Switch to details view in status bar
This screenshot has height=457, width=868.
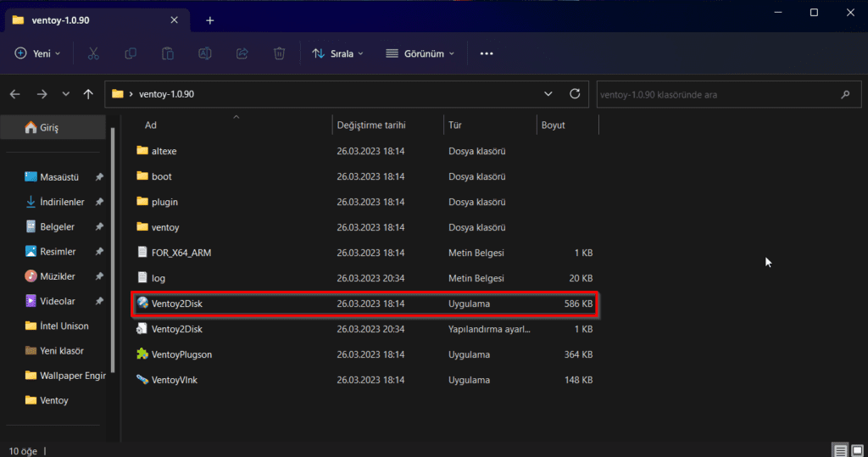coord(839,449)
